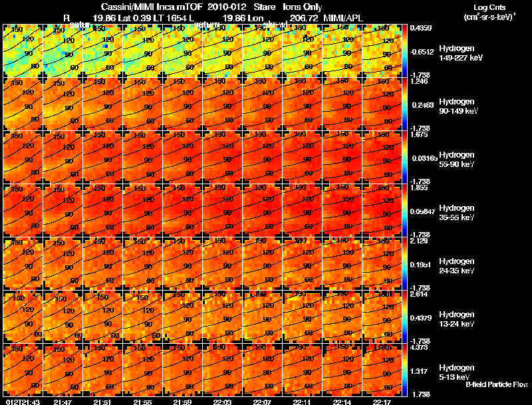Click the Hydrogen 55-90 keV label

[457, 160]
